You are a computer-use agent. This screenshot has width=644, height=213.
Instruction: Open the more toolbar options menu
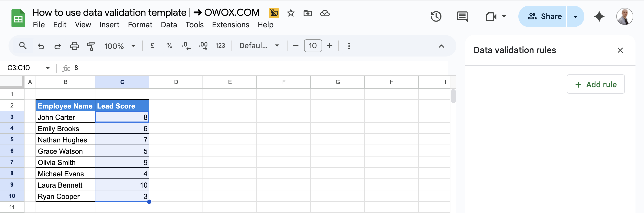coord(349,46)
